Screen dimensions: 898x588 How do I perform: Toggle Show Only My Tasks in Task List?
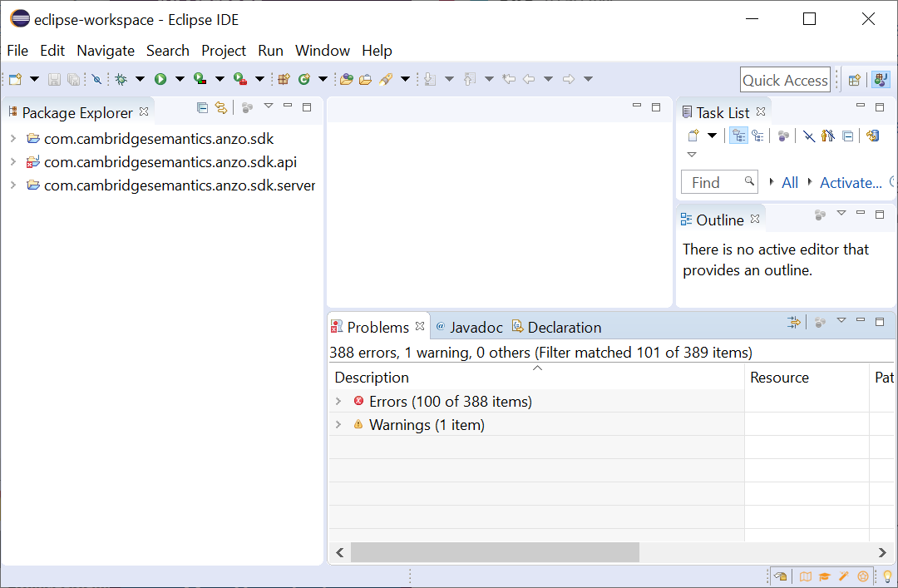[828, 136]
